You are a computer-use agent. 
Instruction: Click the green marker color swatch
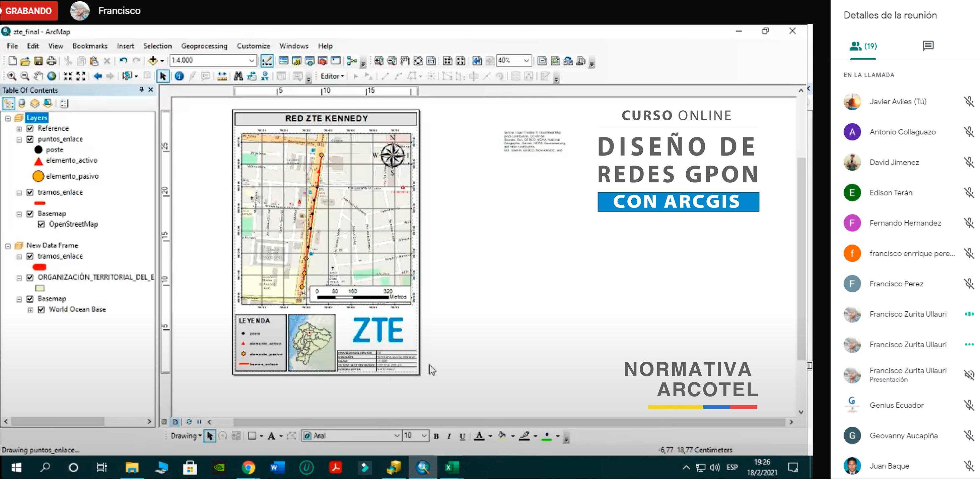pyautogui.click(x=547, y=437)
